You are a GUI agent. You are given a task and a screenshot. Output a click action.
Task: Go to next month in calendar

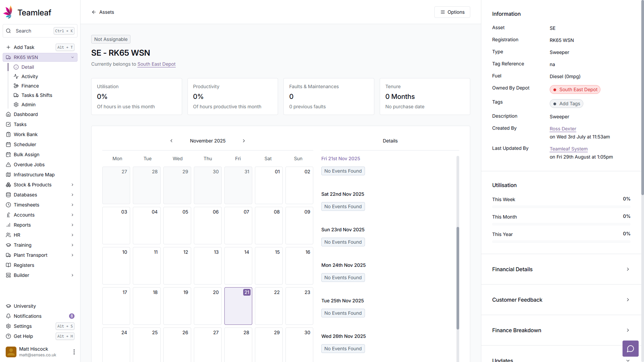click(x=244, y=141)
